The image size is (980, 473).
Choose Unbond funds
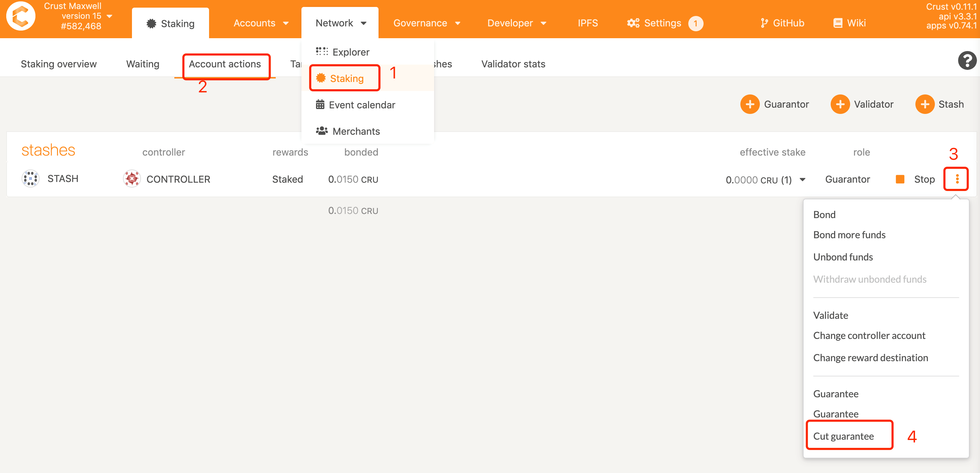pos(843,257)
